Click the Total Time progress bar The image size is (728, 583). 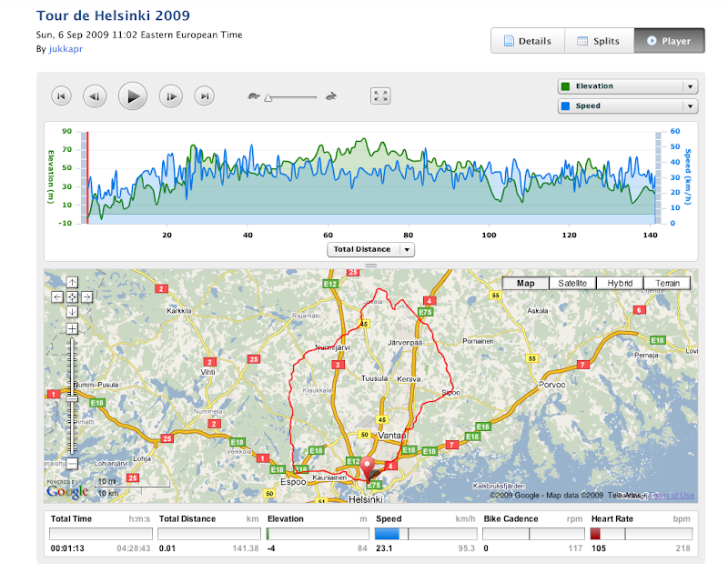pyautogui.click(x=101, y=534)
